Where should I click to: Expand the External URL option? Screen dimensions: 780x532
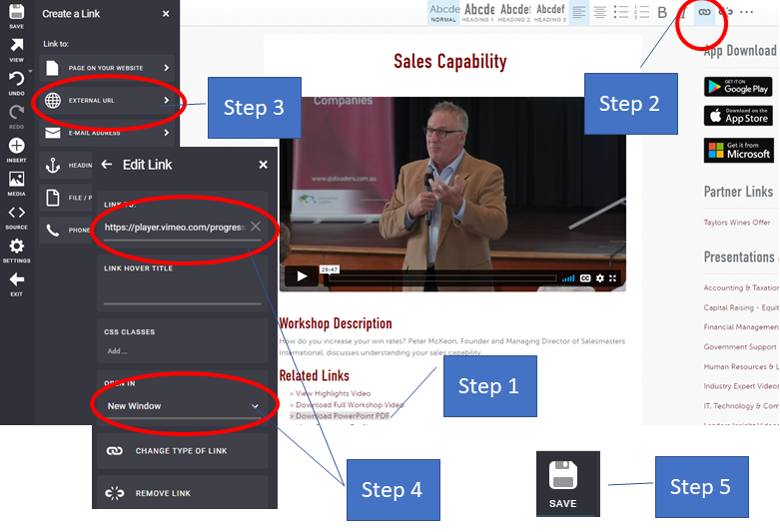[107, 100]
